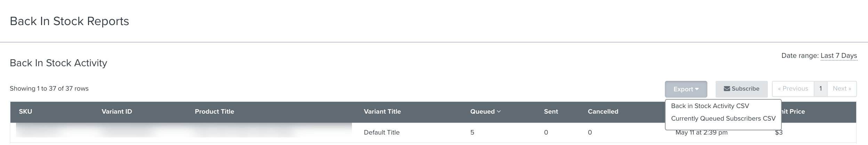Open the Export dropdown button
Viewport: 868px width, 145px height.
click(x=685, y=89)
